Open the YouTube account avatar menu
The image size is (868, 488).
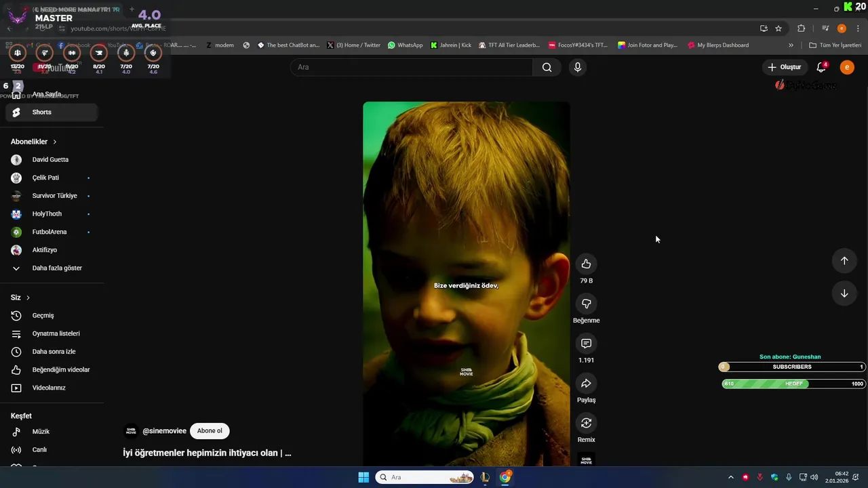pyautogui.click(x=847, y=67)
